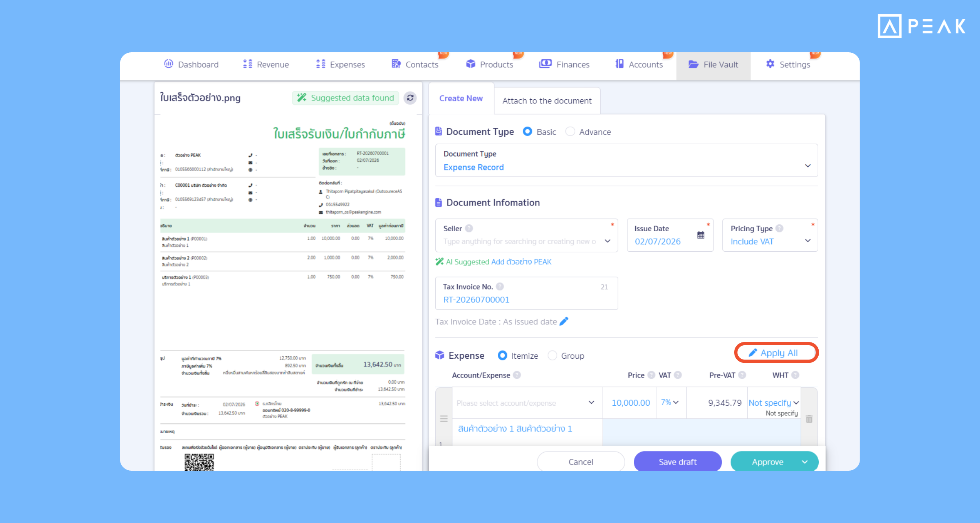
Task: Select the Group expense radio button
Action: pos(552,355)
